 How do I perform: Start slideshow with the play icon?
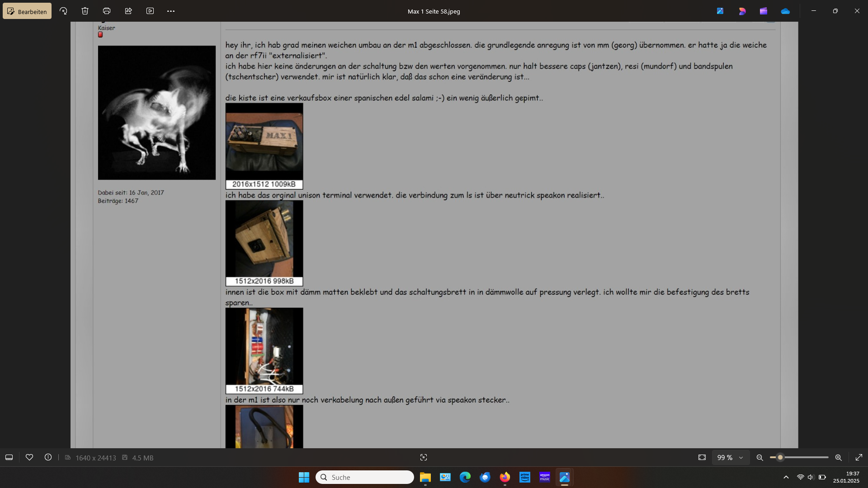[150, 11]
